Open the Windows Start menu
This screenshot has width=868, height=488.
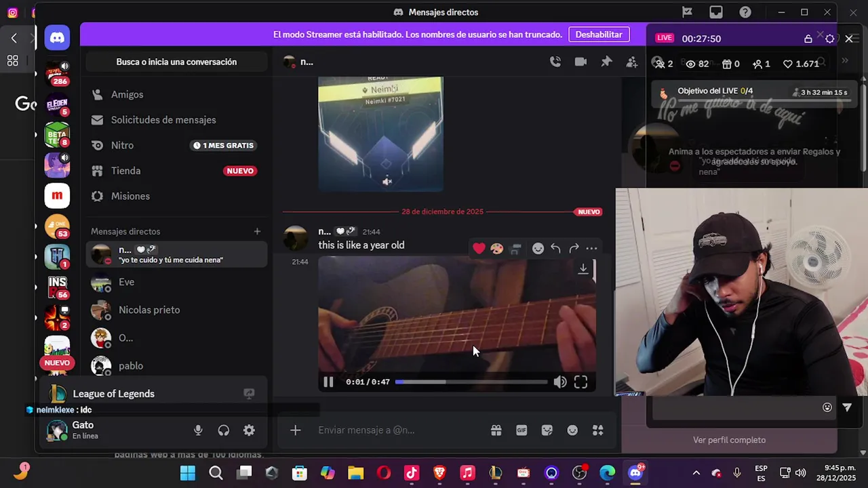coord(188,473)
